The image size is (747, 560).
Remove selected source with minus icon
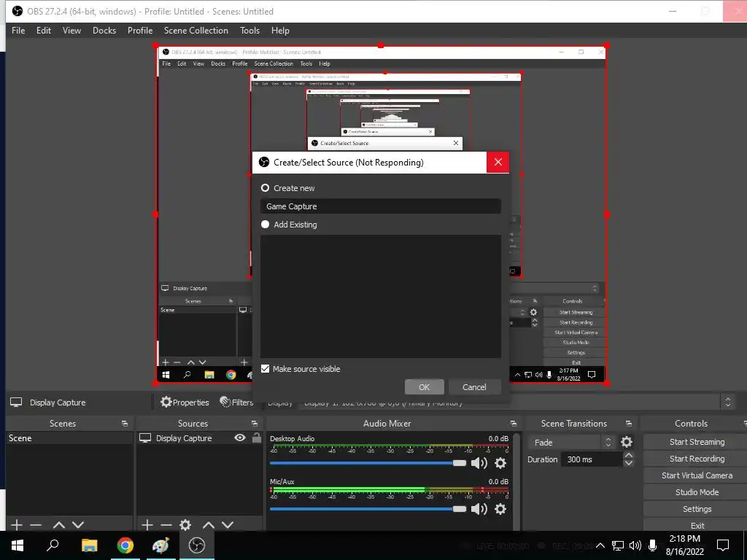click(166, 525)
